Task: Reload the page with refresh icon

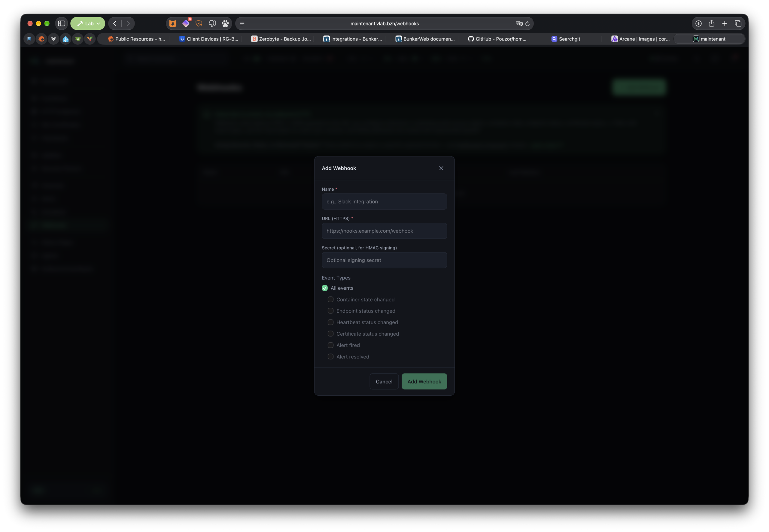Action: point(527,24)
